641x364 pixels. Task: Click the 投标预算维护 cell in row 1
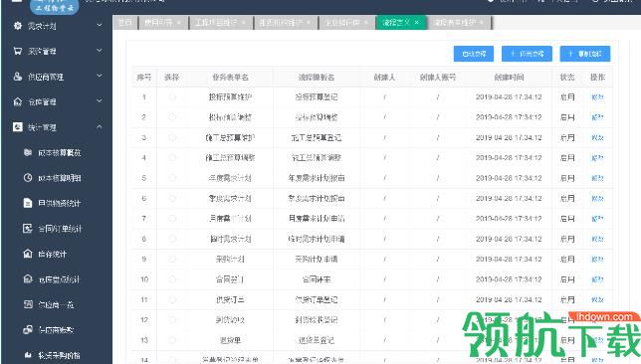[230, 96]
